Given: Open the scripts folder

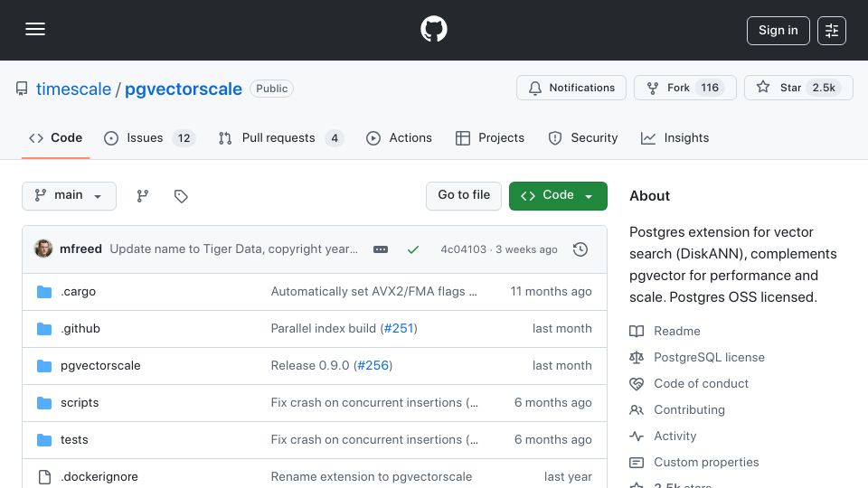Looking at the screenshot, I should 80,403.
